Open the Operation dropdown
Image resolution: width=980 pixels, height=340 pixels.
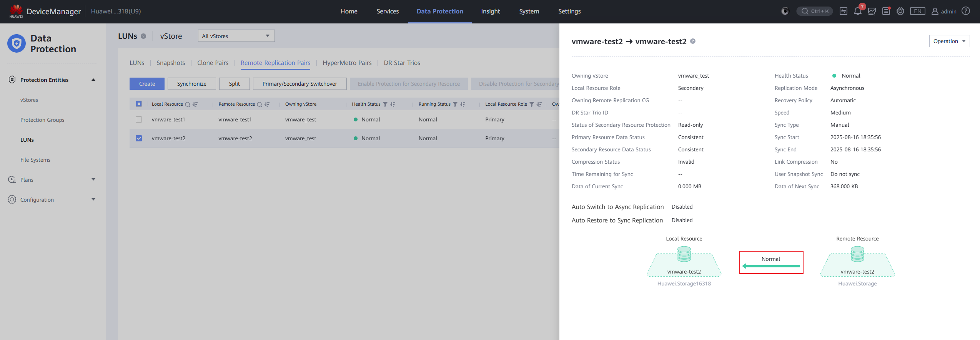949,41
